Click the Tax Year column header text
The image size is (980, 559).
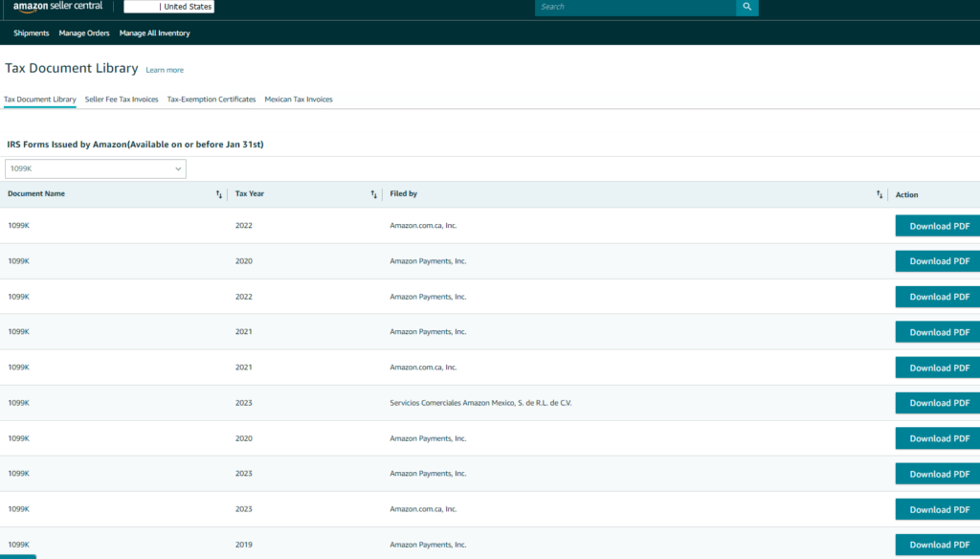click(250, 194)
